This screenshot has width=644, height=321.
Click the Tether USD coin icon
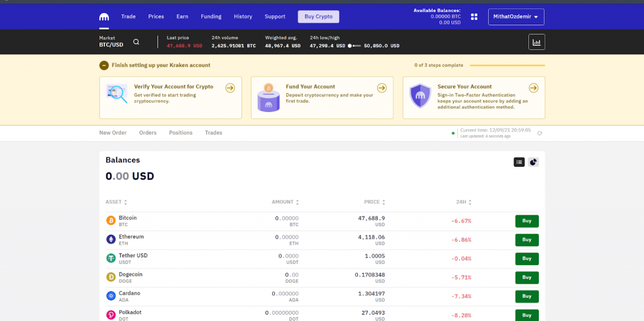pyautogui.click(x=111, y=259)
